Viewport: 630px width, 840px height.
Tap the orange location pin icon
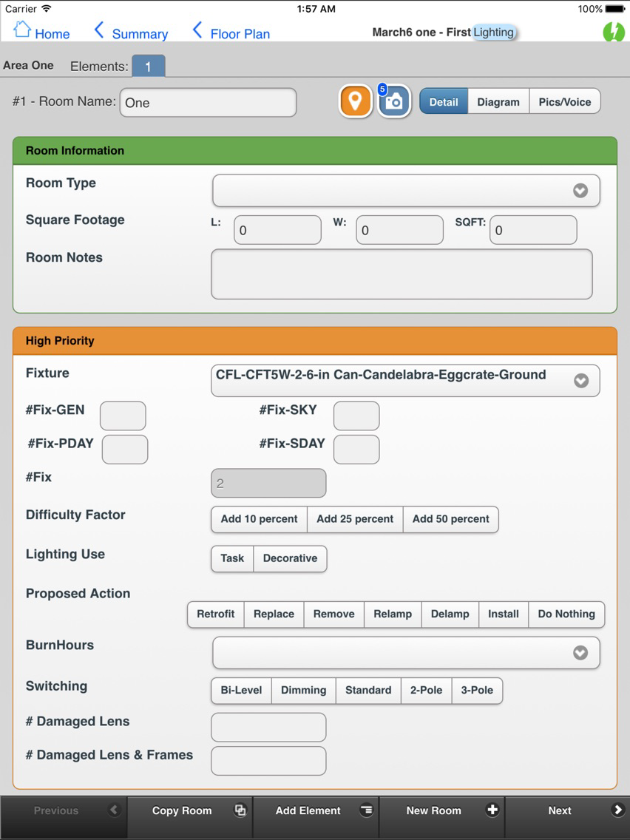pos(355,101)
